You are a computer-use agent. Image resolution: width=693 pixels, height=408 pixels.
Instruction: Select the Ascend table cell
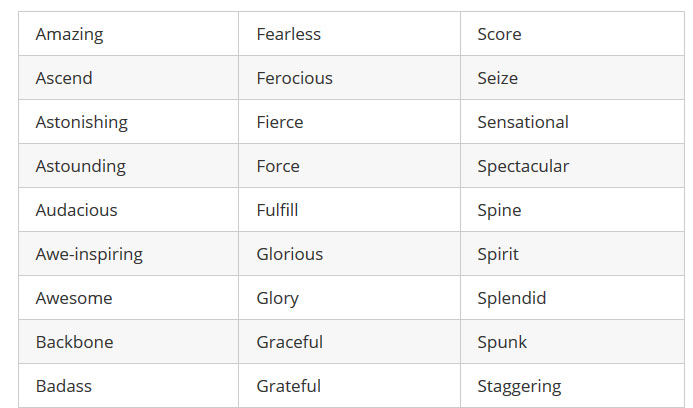click(64, 78)
